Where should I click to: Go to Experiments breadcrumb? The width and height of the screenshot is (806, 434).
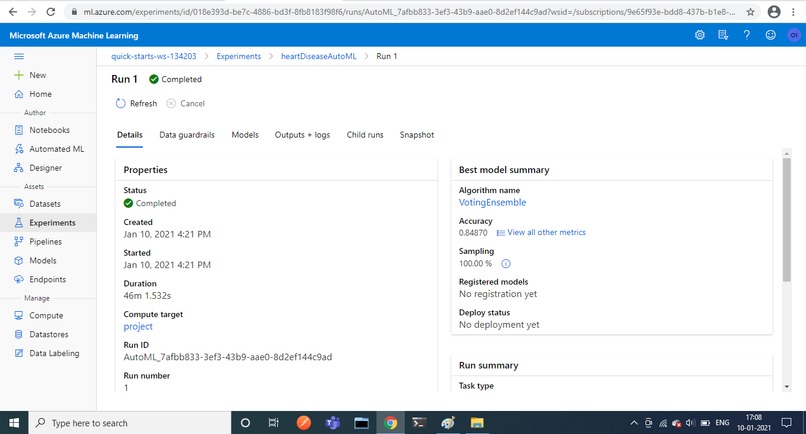239,56
